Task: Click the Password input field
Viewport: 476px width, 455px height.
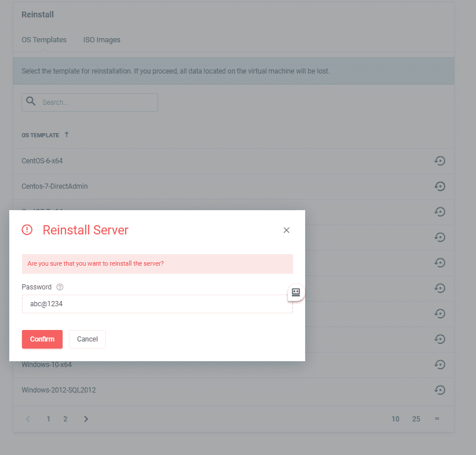Action: [158, 304]
